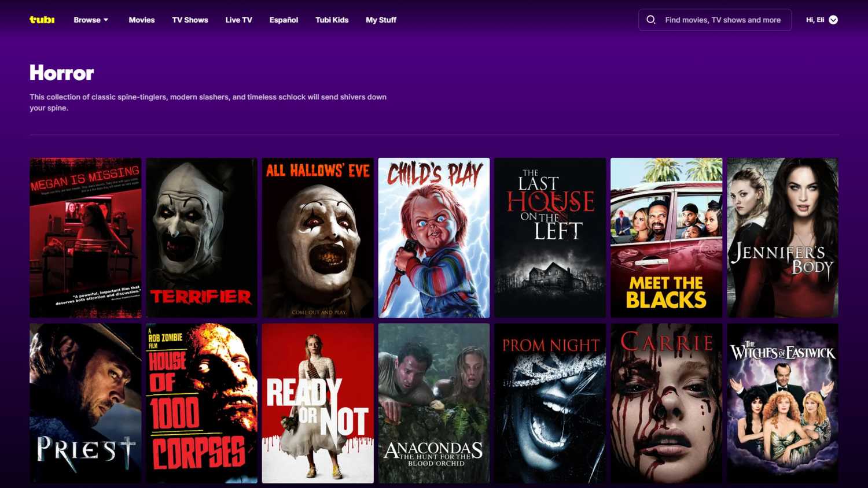Click the Tubi logo to go home

click(41, 19)
